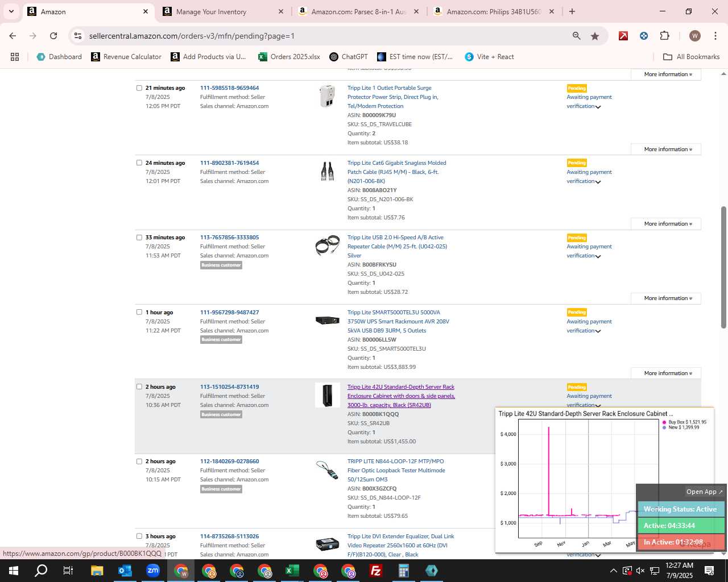Open Excel from the taskbar
The height and width of the screenshot is (582, 728).
click(x=292, y=571)
